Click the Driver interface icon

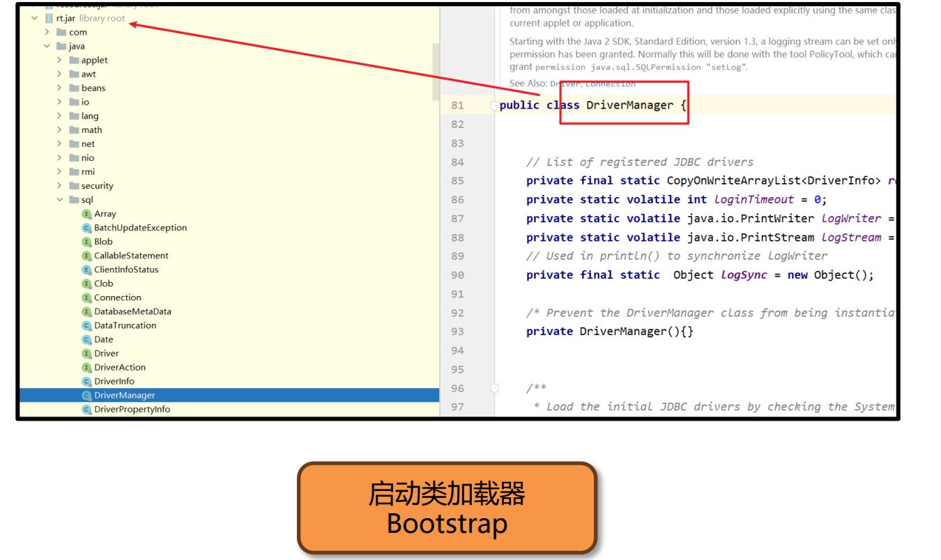pos(86,353)
